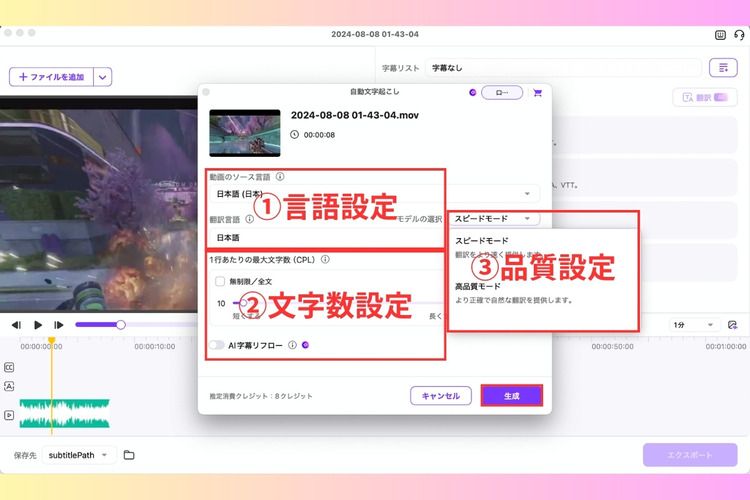Screen dimensions: 750x500
Task: Click the 00:00:10:00 mark on the timeline ruler
Action: pyautogui.click(x=154, y=346)
